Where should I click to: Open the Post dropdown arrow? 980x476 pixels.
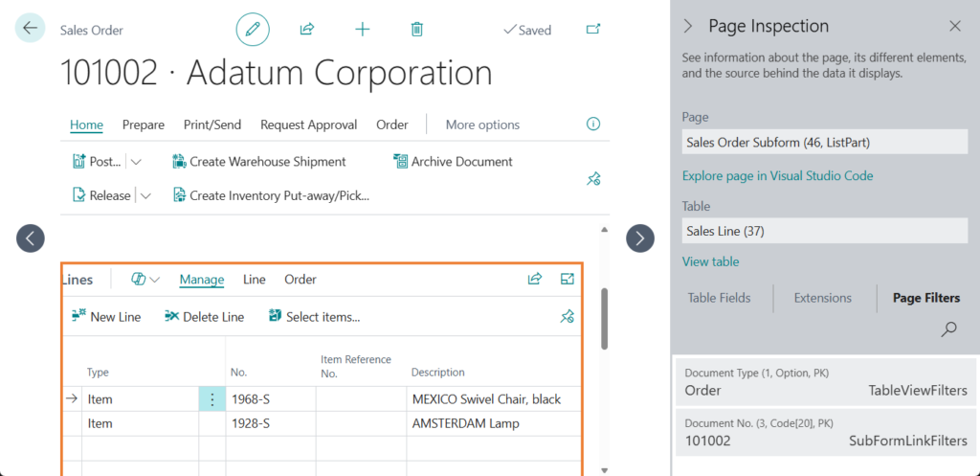coord(136,162)
